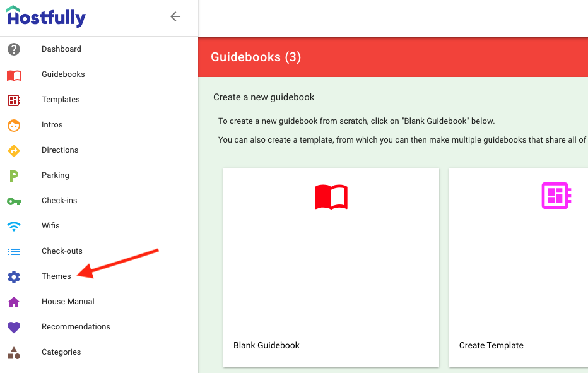The width and height of the screenshot is (588, 373).
Task: Go to the House Manual menu item
Action: 68,302
